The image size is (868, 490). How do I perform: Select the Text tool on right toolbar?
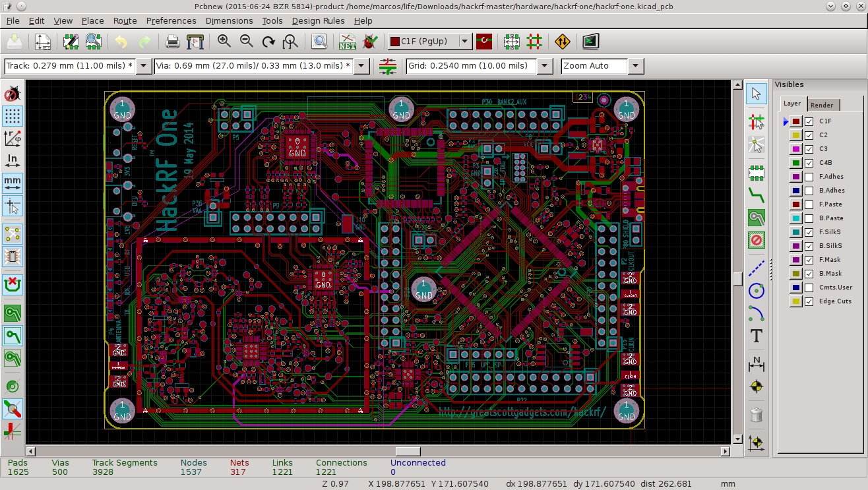(757, 337)
